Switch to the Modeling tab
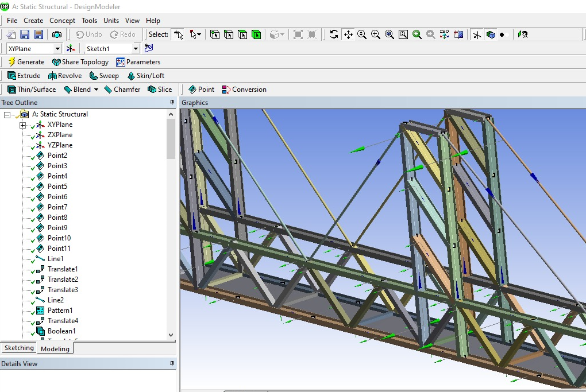 point(55,349)
